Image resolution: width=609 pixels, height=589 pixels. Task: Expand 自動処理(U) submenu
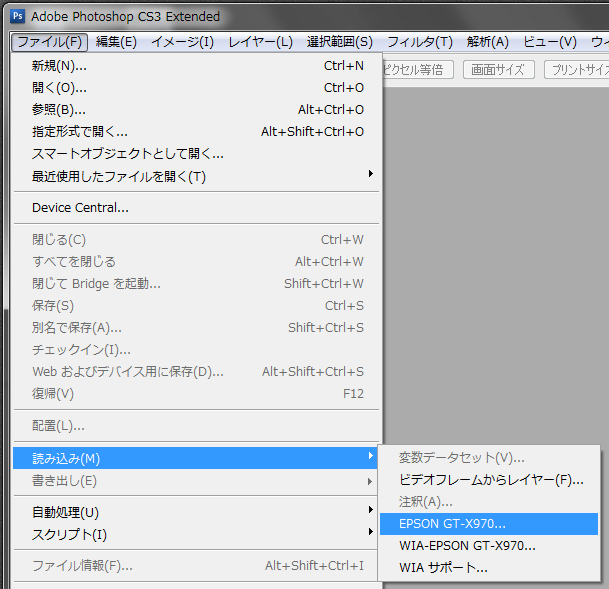[x=196, y=513]
